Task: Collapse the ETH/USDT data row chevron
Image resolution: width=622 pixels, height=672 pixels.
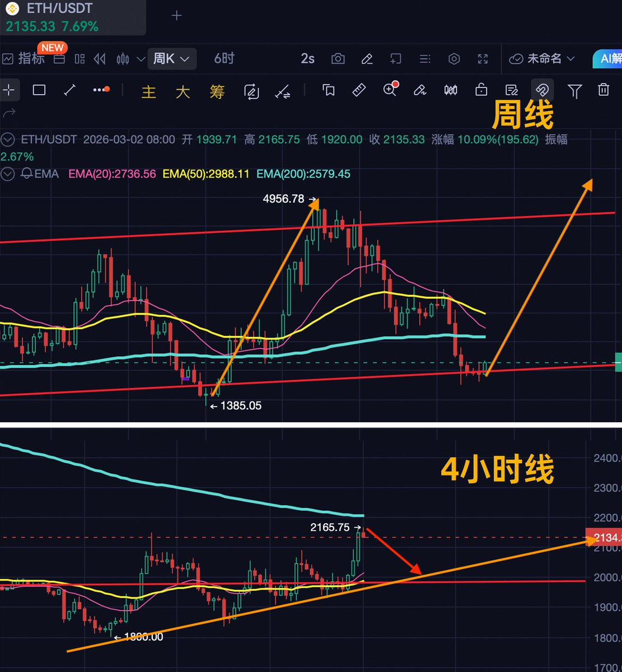Action: [7, 139]
